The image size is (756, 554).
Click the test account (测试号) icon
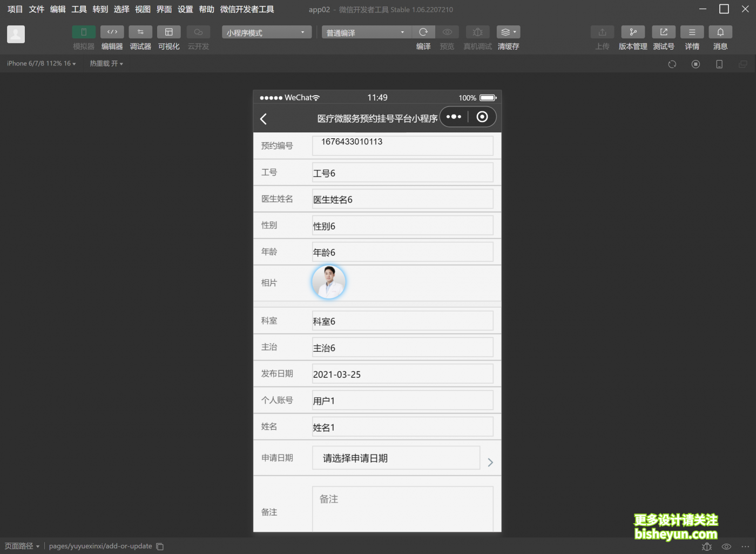click(664, 32)
